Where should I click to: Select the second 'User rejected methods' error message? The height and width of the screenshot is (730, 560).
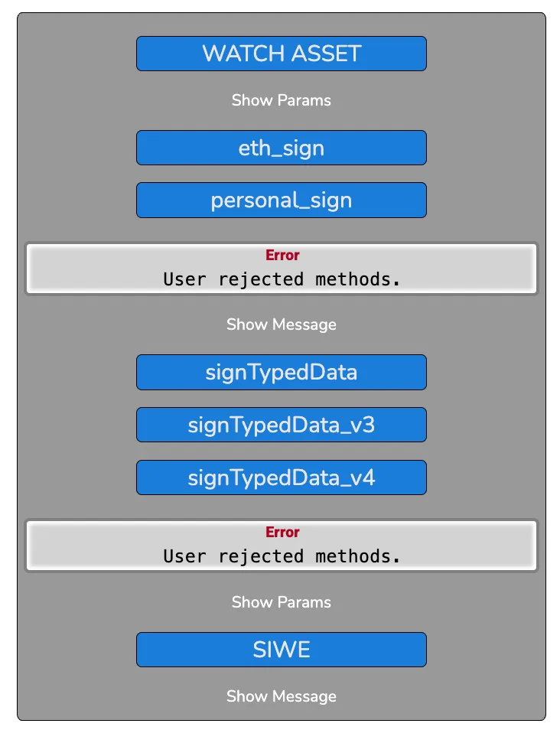(x=281, y=556)
